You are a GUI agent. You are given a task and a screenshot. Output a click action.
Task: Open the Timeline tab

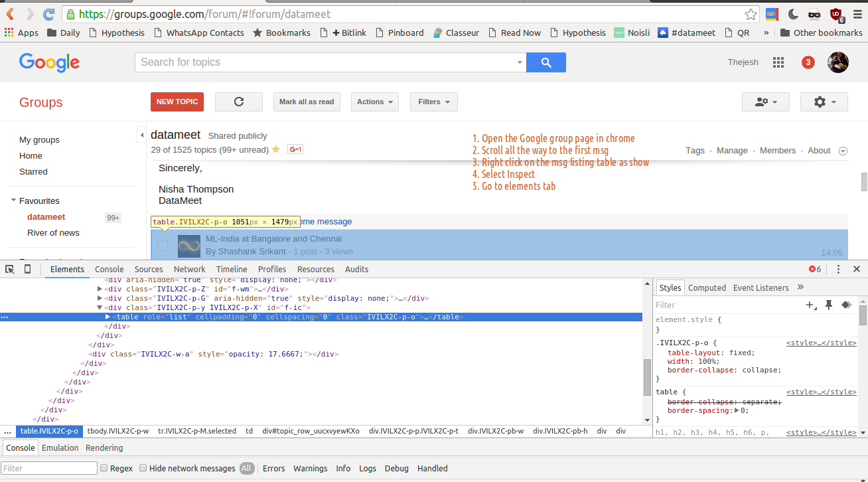click(x=232, y=269)
